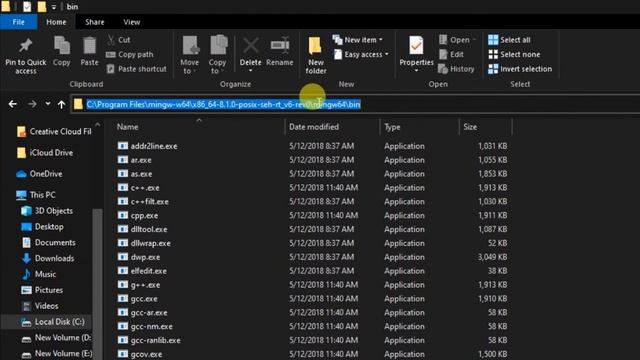The height and width of the screenshot is (360, 640).
Task: Click the Delete icon
Action: [251, 46]
